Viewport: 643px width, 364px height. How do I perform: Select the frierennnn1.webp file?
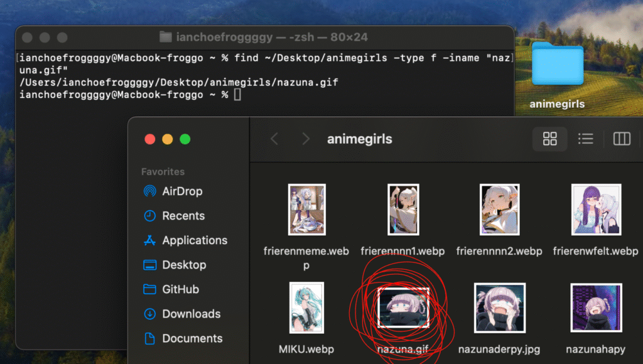(403, 210)
